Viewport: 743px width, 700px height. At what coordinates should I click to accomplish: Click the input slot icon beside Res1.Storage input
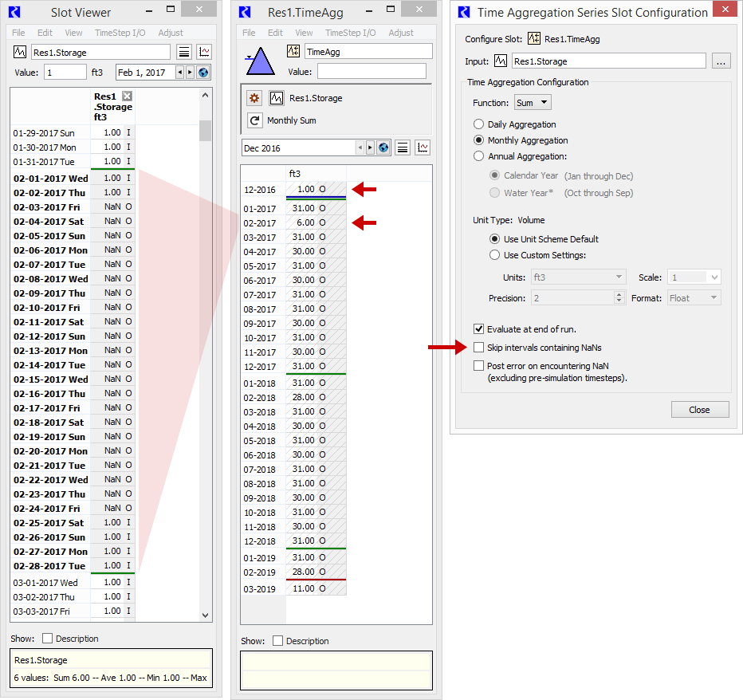(x=501, y=61)
